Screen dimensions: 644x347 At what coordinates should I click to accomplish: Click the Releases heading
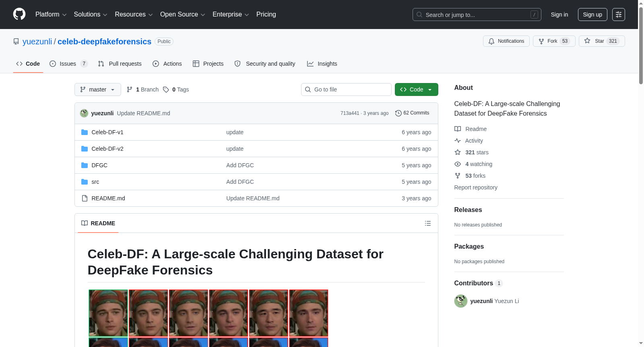point(468,210)
